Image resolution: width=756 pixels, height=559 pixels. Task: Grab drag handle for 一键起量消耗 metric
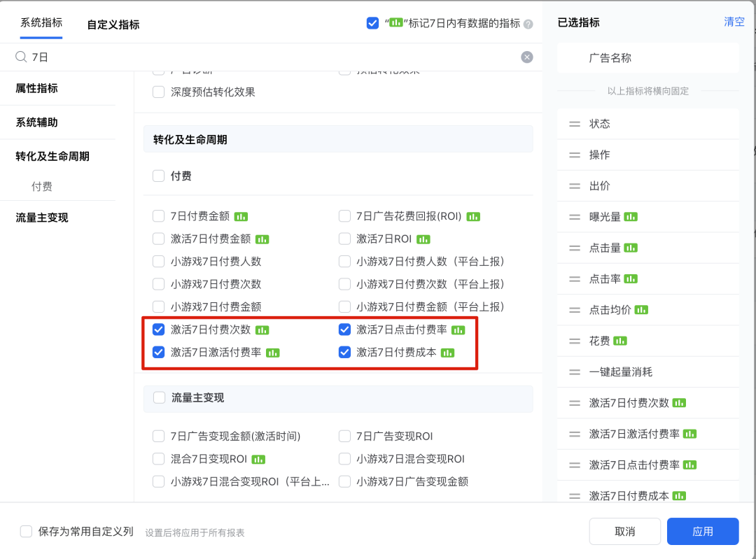[575, 372]
